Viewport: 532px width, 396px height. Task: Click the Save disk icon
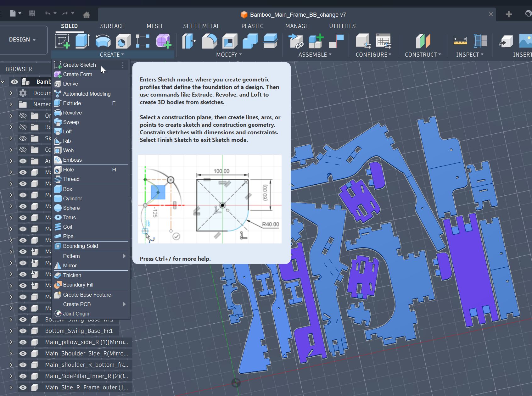32,14
